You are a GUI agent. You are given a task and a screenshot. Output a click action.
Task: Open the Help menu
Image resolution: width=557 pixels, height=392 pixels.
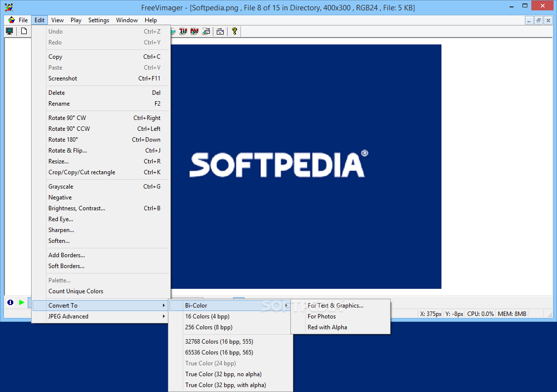coord(151,20)
